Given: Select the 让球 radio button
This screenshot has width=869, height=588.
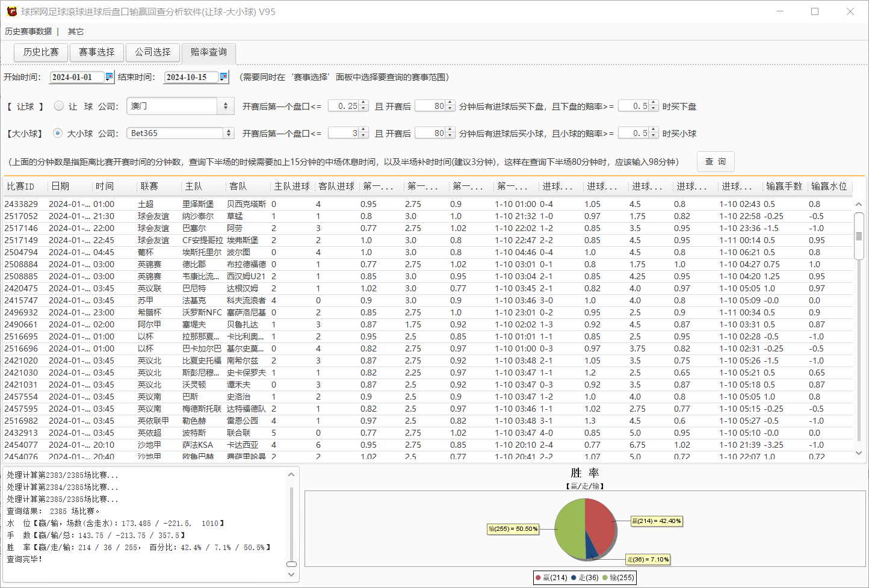Looking at the screenshot, I should 58,106.
